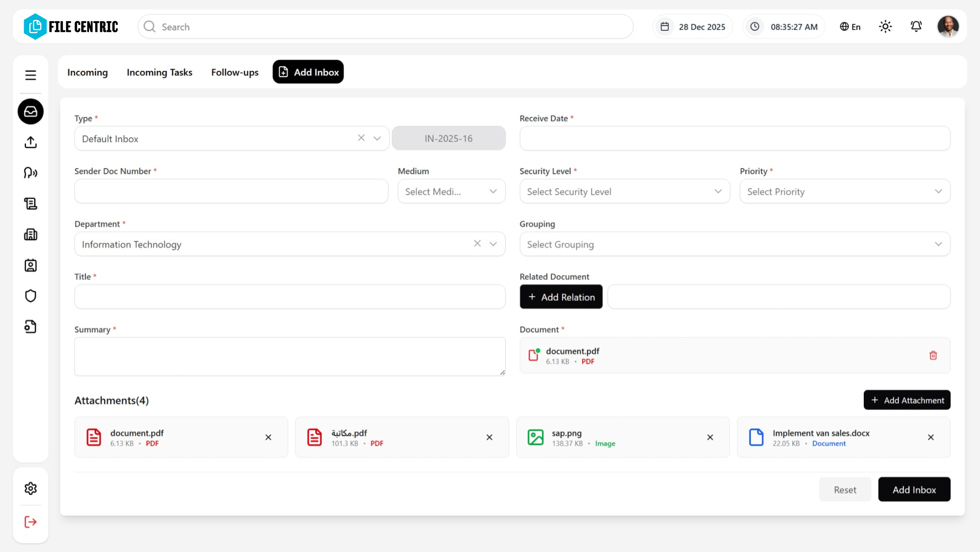Select the Inbox icon in the sidebar
Viewport: 980px width, 552px height.
tap(30, 111)
